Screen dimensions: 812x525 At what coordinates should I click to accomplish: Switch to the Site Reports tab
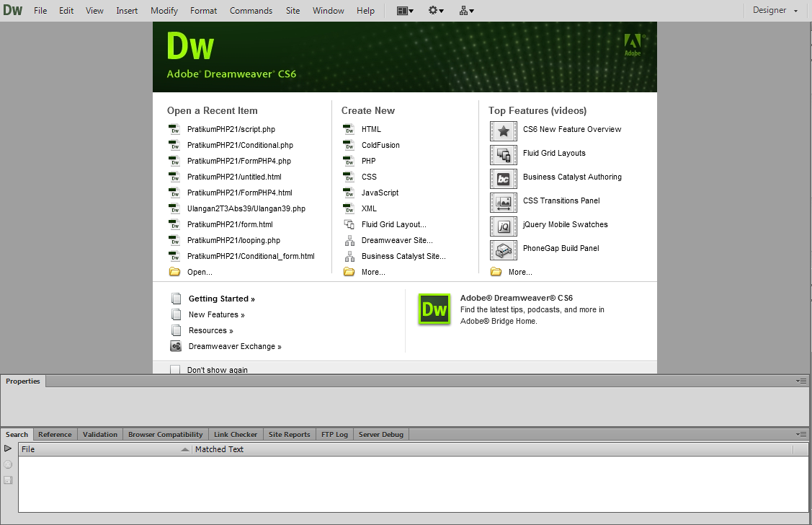coord(289,434)
